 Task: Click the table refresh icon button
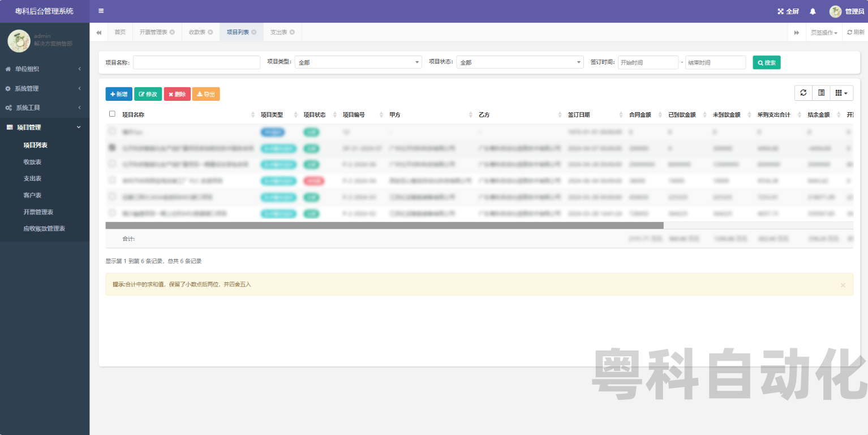click(803, 93)
